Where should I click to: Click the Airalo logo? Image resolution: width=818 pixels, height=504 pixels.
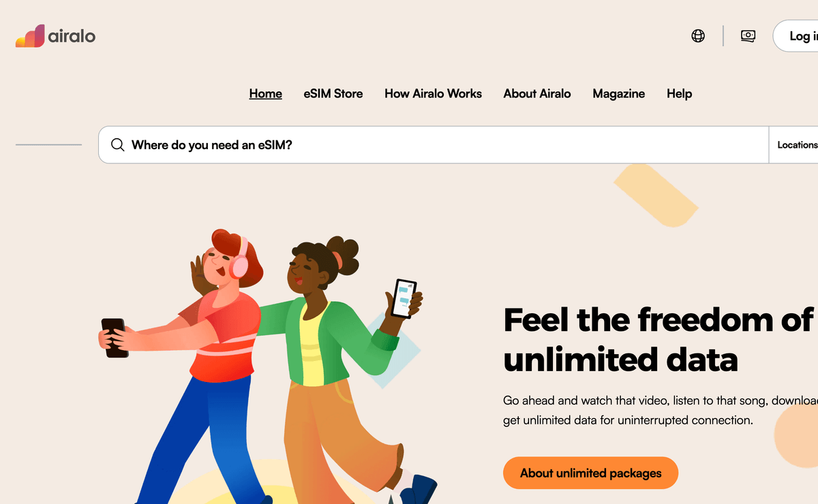(x=55, y=36)
